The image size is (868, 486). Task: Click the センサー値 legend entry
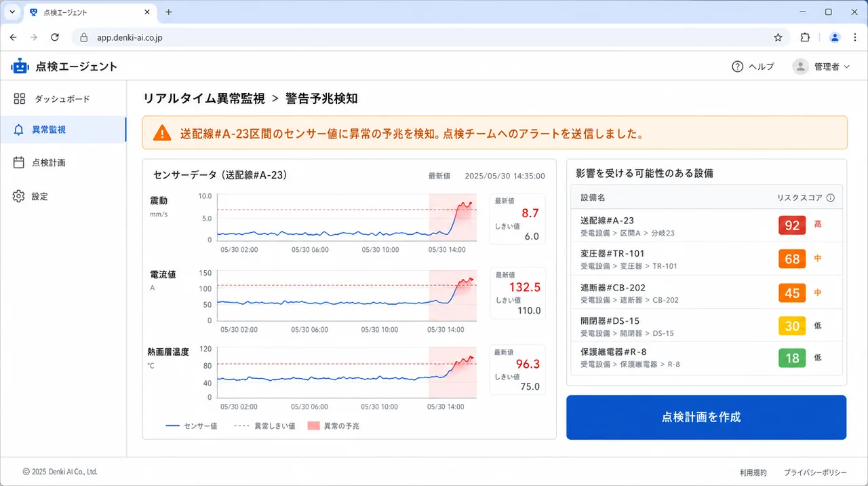pos(192,426)
